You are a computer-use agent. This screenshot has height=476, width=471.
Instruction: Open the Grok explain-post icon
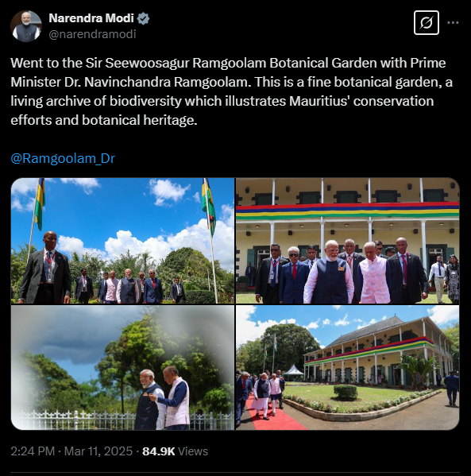[x=426, y=23]
